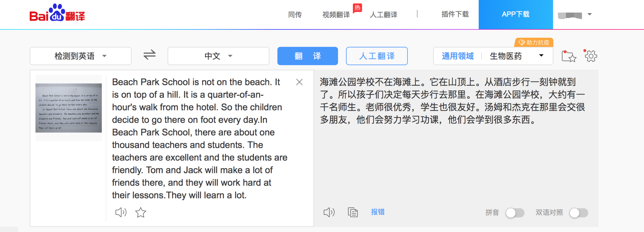Click the APP下载 tab
Screen dimensions: 644x232
516,14
